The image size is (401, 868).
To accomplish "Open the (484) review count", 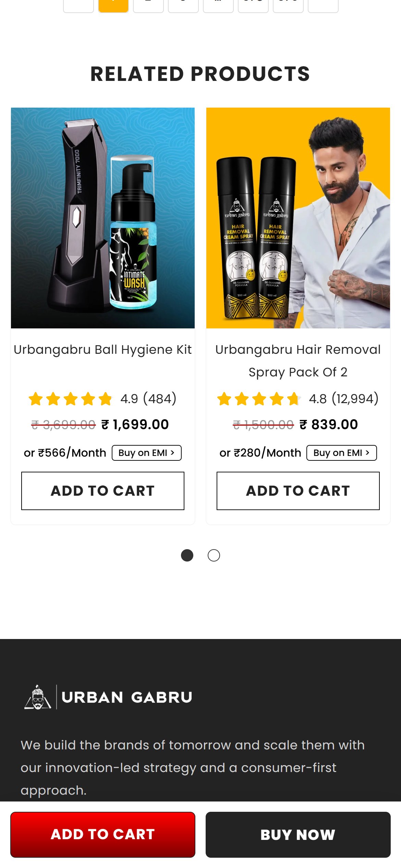I will (x=160, y=399).
